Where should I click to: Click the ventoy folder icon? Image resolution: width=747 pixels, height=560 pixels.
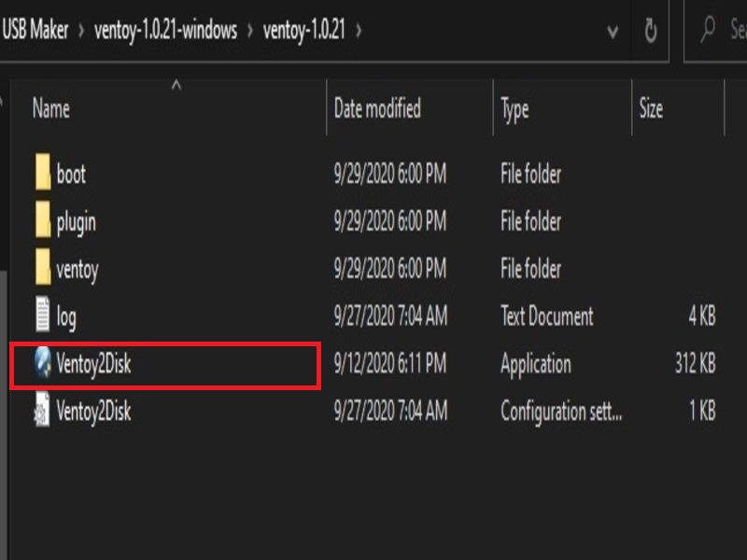click(x=43, y=270)
